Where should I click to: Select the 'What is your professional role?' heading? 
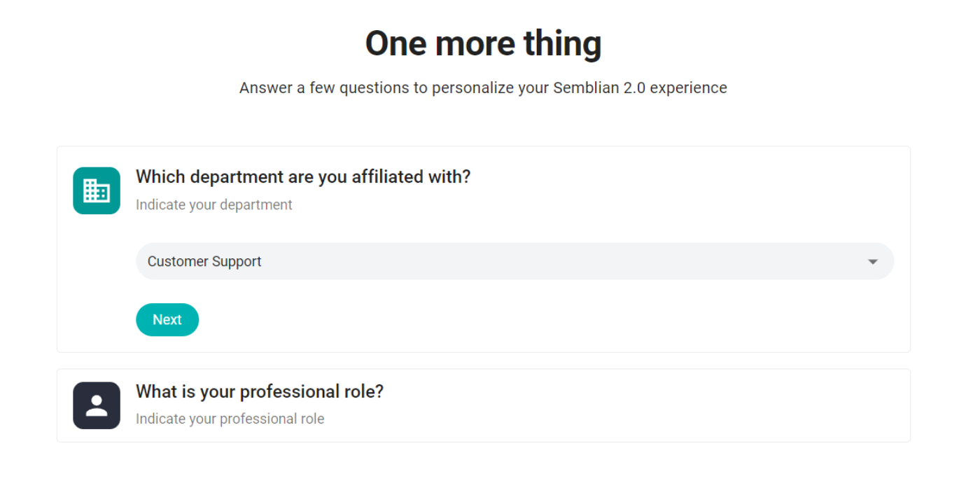pos(260,391)
